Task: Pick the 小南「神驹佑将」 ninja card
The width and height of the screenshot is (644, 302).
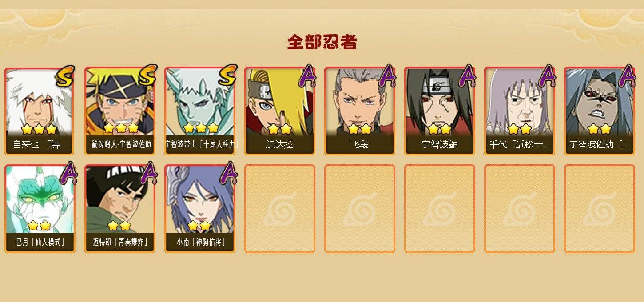Action: tap(200, 209)
